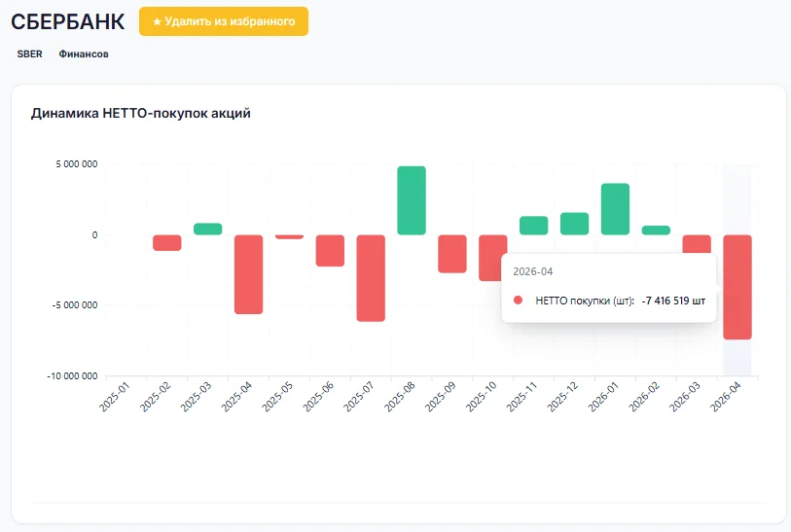Click the СБЕРБАНК page heading

68,21
